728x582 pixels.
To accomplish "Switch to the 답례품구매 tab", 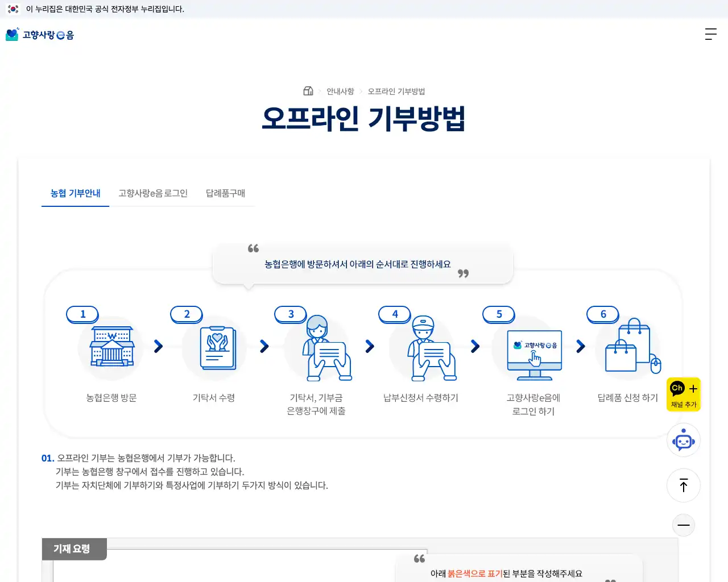I will point(225,193).
